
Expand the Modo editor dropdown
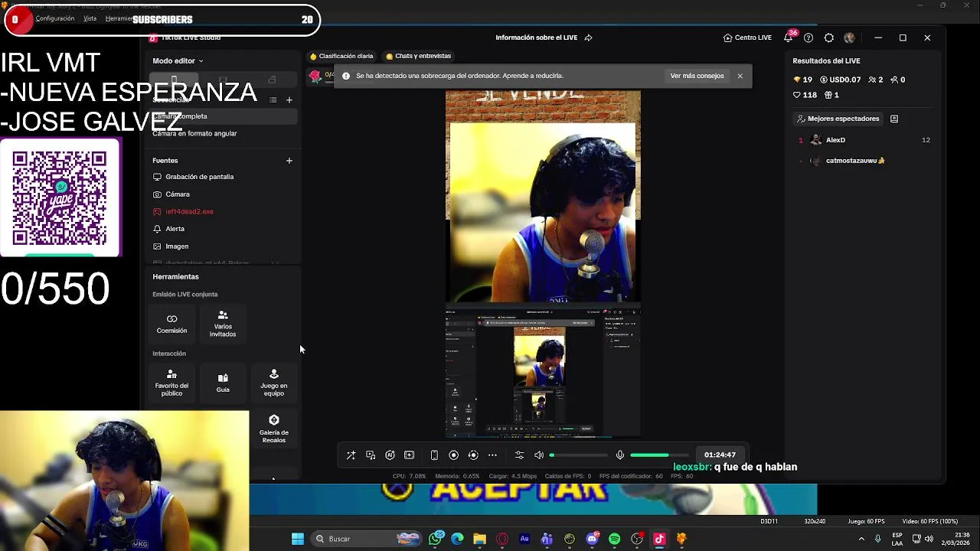pos(178,60)
